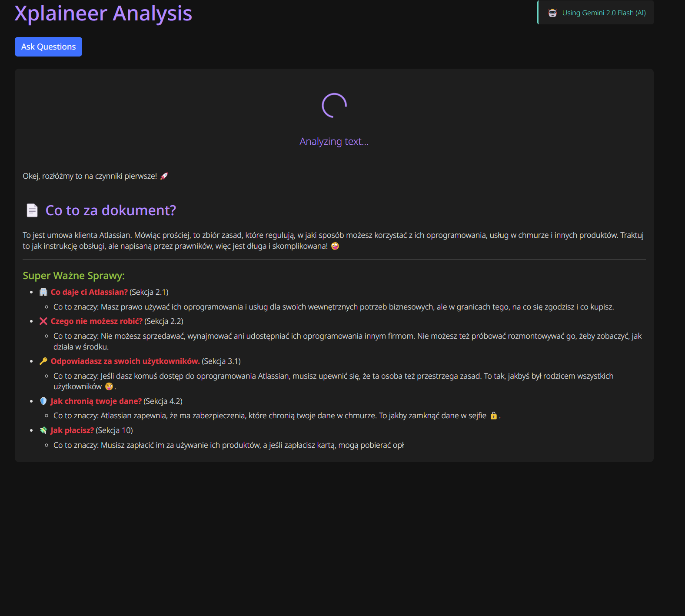Screen dimensions: 685x616
Task: Click the 'Co to za dokument?' heading
Action: (x=111, y=210)
